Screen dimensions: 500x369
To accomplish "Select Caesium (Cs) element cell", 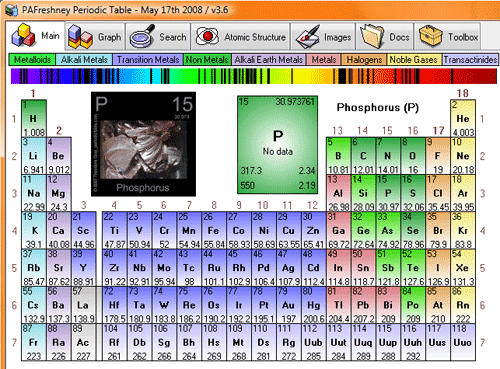I will [34, 305].
